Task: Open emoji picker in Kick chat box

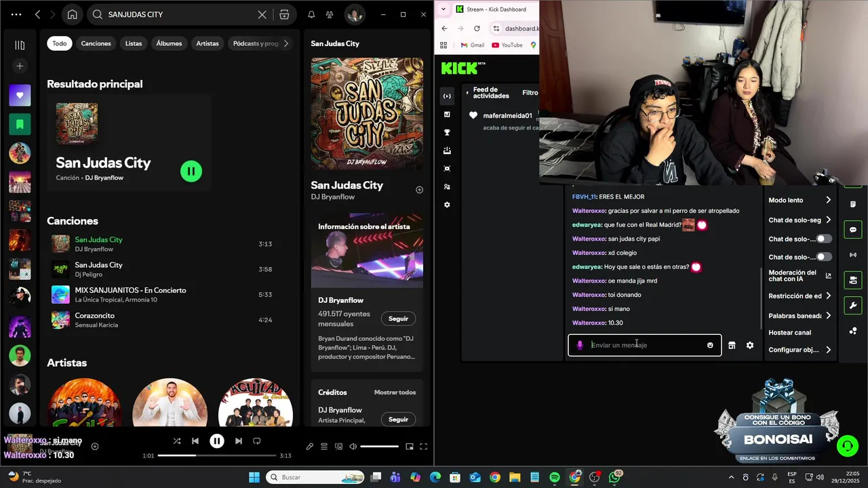Action: click(x=710, y=345)
